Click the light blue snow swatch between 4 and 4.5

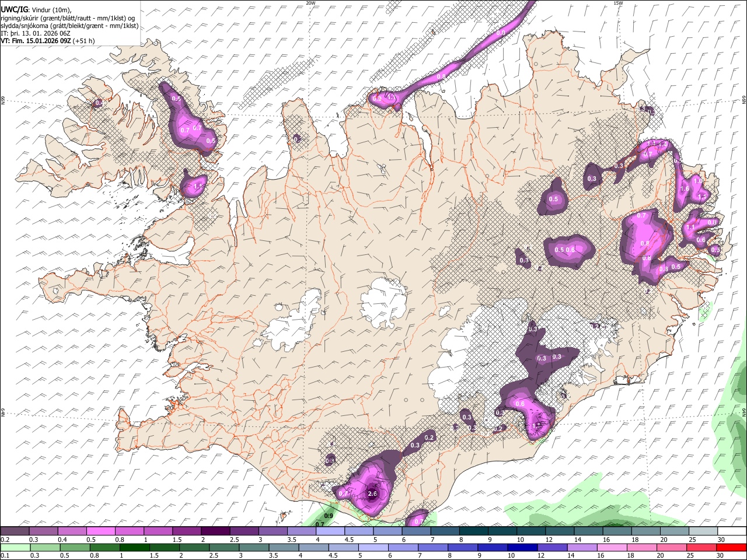[x=330, y=531]
